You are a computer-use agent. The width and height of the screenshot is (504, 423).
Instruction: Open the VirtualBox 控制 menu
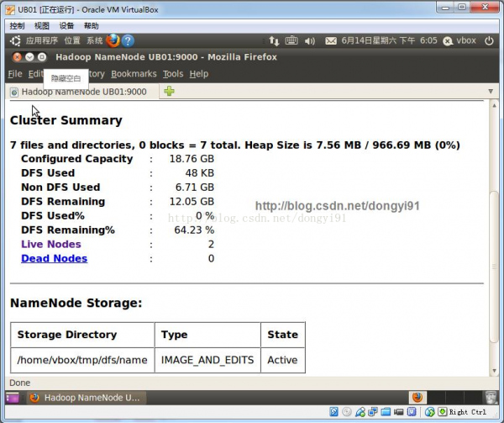(17, 26)
